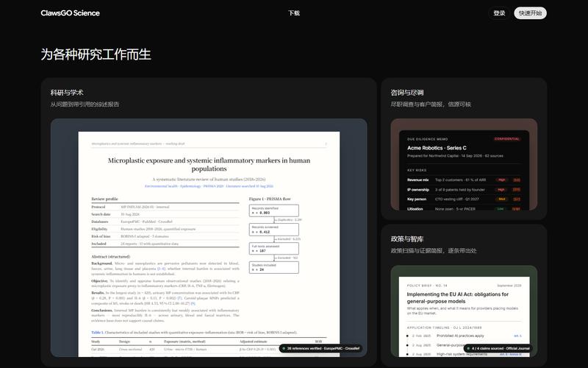
Task: Click the systematic literature review subtitle line
Action: [209, 179]
